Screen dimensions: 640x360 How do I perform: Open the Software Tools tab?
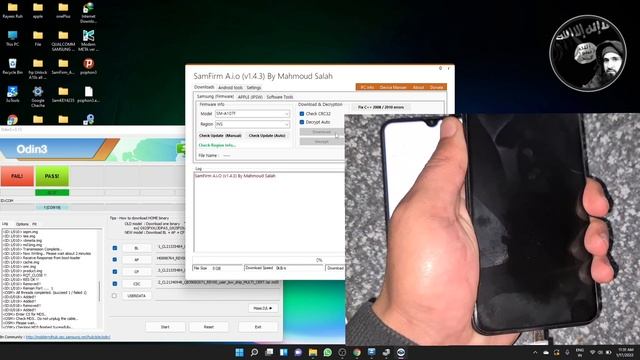280,97
